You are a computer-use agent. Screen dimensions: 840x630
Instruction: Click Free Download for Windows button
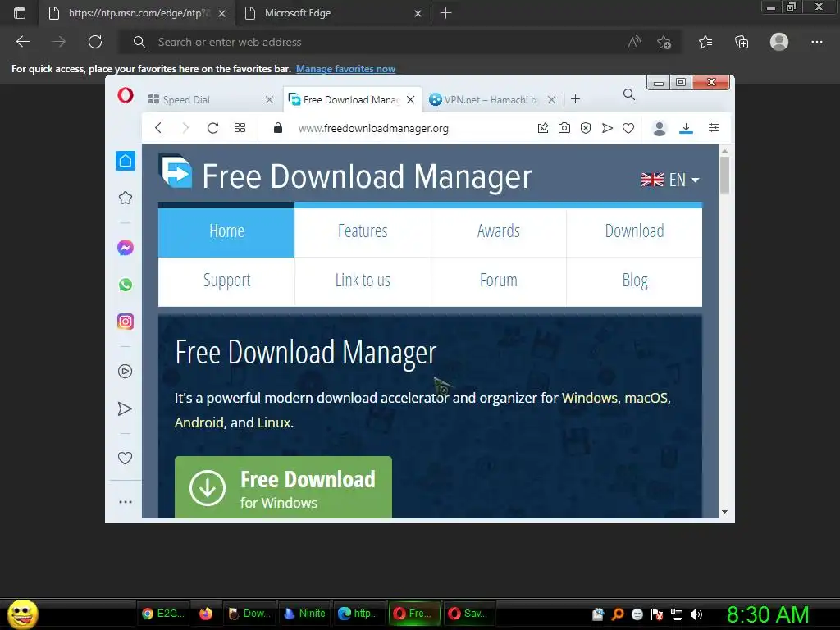pos(283,487)
